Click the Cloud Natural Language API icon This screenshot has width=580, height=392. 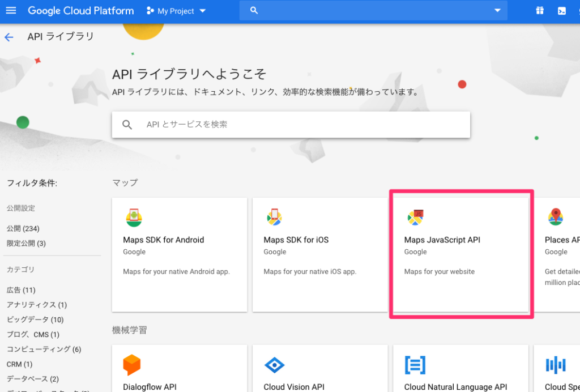tap(415, 365)
